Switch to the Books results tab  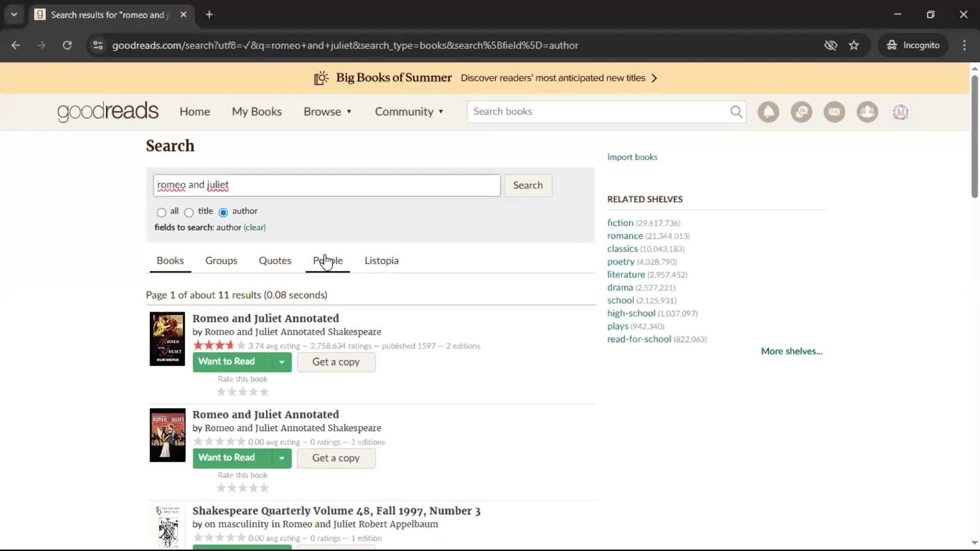(x=170, y=261)
